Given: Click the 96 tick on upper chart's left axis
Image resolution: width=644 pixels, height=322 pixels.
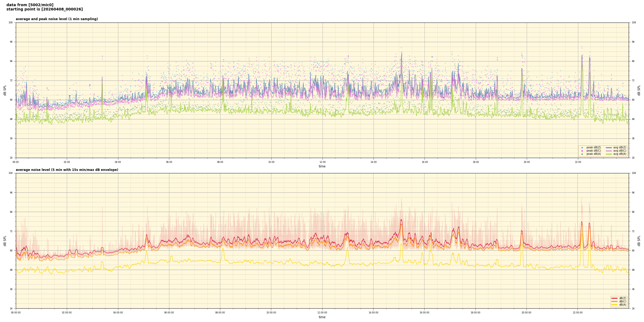Looking at the screenshot, I should (11, 42).
